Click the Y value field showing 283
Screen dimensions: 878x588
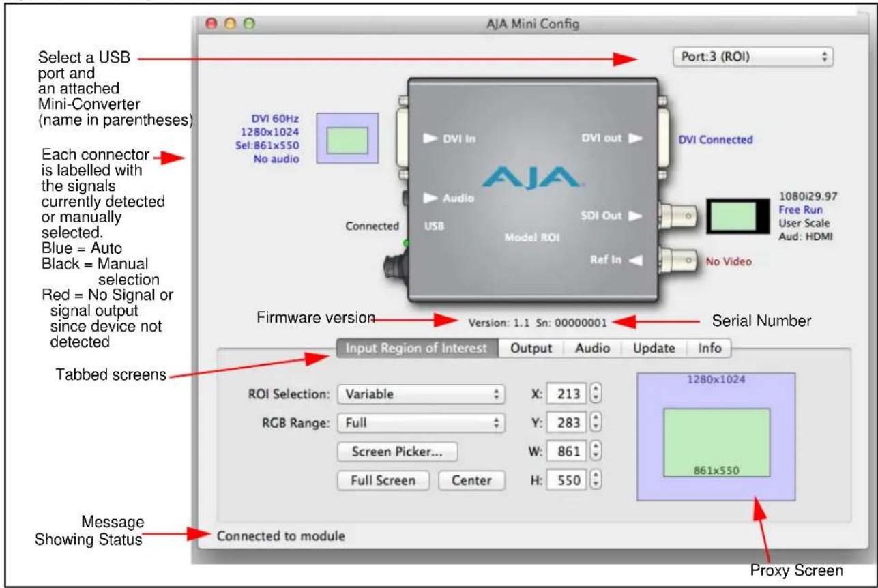(566, 423)
